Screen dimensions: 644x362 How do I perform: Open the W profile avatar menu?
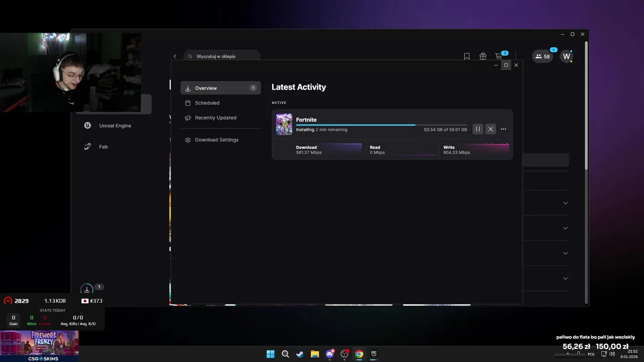point(567,56)
